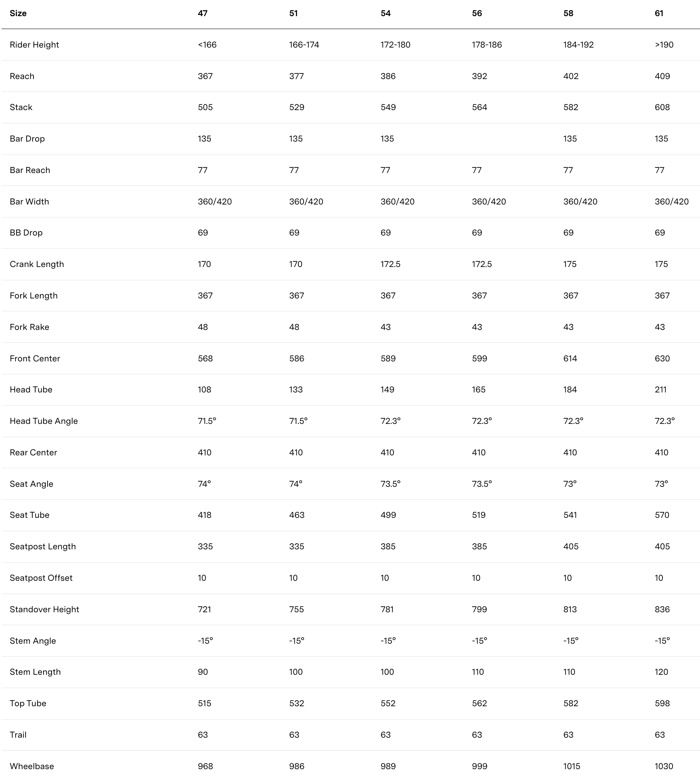The height and width of the screenshot is (776, 700).
Task: Click the size 56 column header
Action: [477, 13]
